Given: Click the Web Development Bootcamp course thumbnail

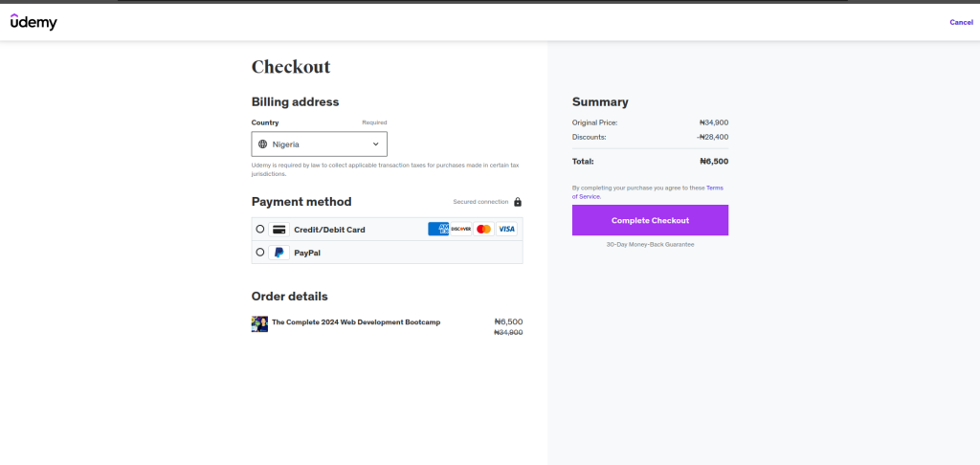Looking at the screenshot, I should (259, 323).
